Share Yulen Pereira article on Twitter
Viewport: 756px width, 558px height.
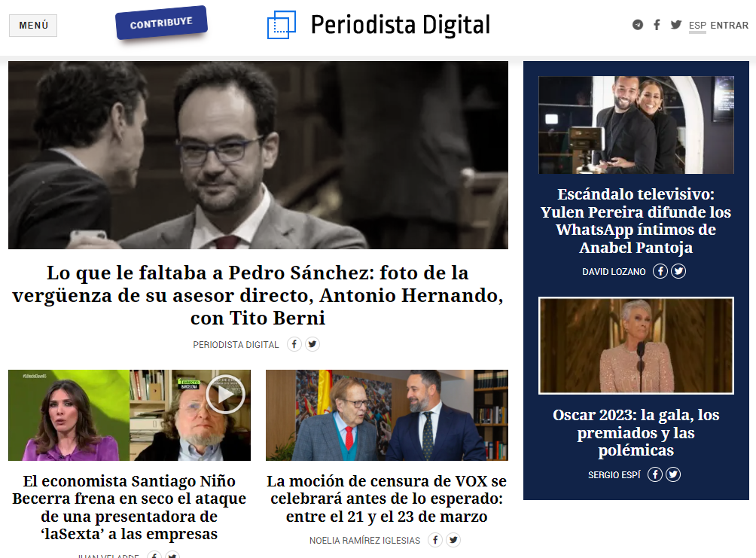pyautogui.click(x=678, y=271)
